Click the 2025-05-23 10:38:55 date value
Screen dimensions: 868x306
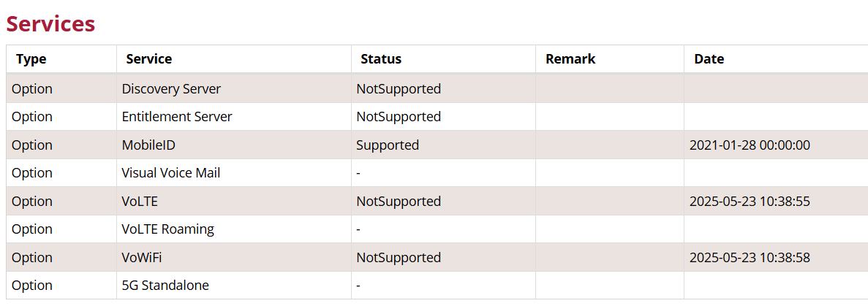(750, 202)
